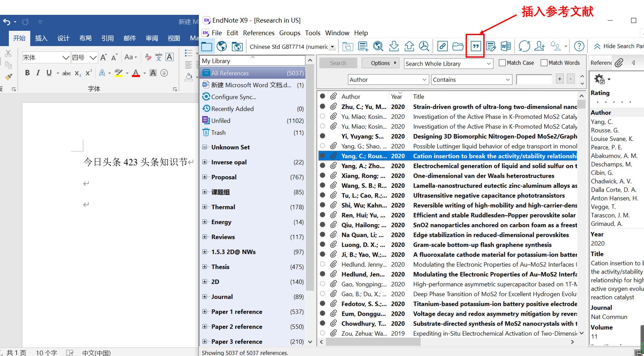
Task: Open the EndNote Help question-mark icon
Action: pyautogui.click(x=579, y=46)
